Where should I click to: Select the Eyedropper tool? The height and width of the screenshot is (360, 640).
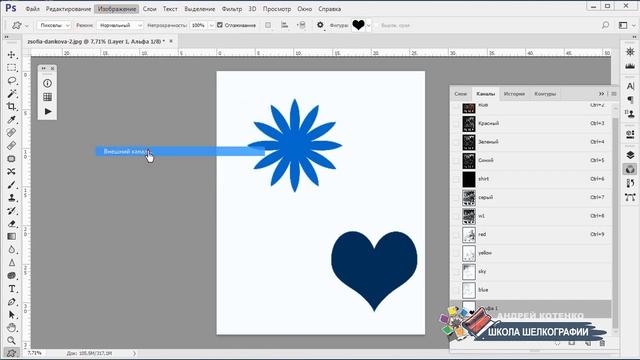(x=11, y=120)
